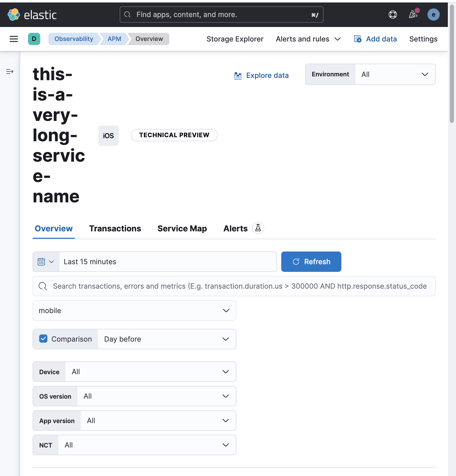
Task: Go to the APM breadcrumb
Action: (x=114, y=39)
